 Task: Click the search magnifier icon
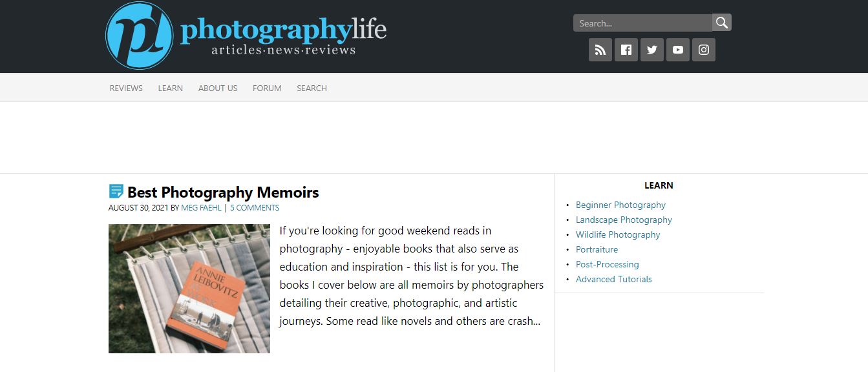tap(721, 21)
